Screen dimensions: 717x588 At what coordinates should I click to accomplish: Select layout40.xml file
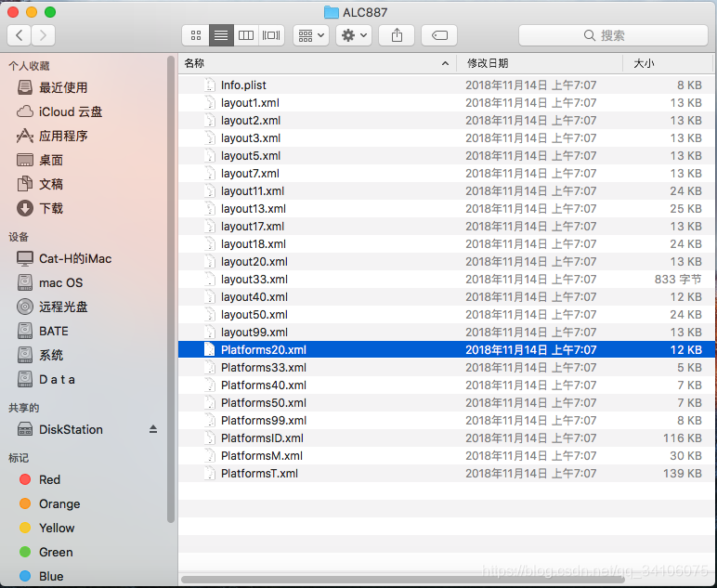click(x=446, y=296)
